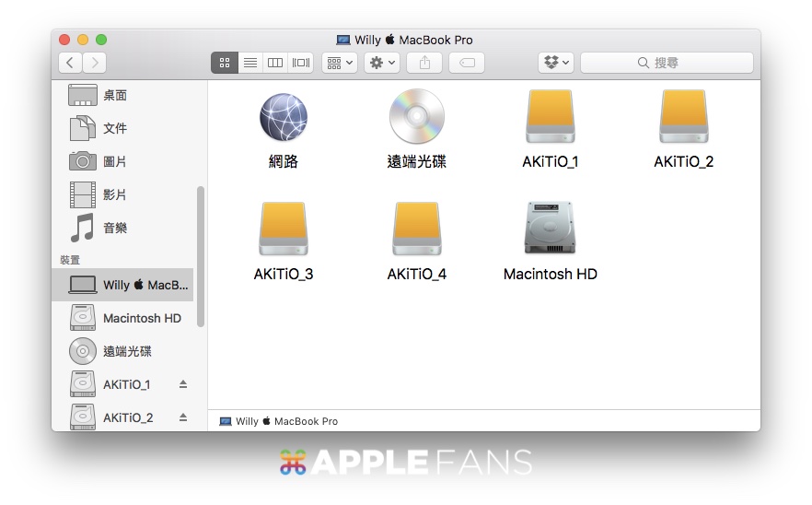812x505 pixels.
Task: Click Willy MacBook Pro in the path bar
Action: (279, 421)
